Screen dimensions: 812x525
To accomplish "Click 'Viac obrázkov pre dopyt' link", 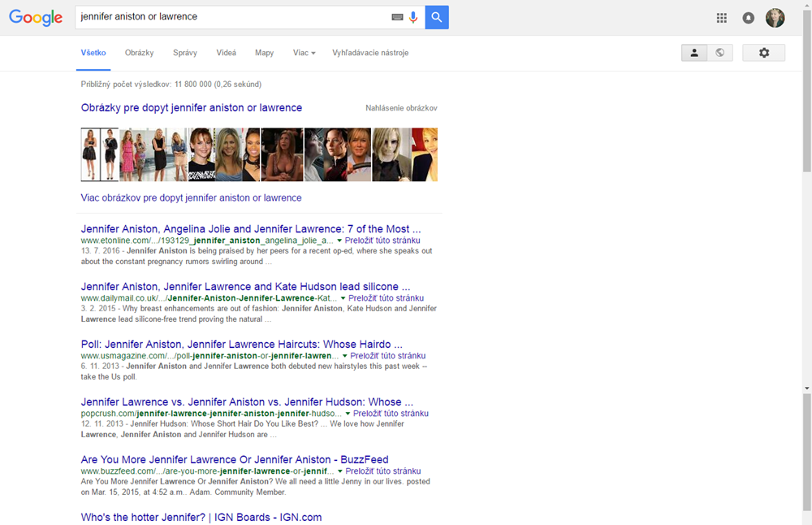I will [191, 198].
